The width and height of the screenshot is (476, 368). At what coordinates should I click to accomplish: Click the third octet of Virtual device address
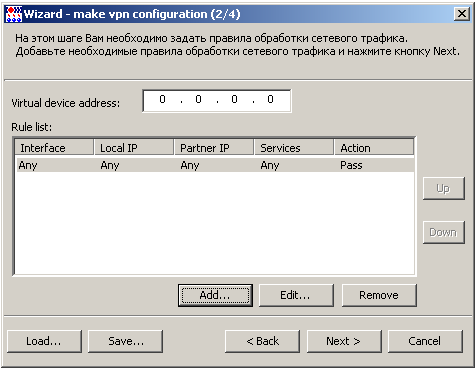click(x=234, y=99)
